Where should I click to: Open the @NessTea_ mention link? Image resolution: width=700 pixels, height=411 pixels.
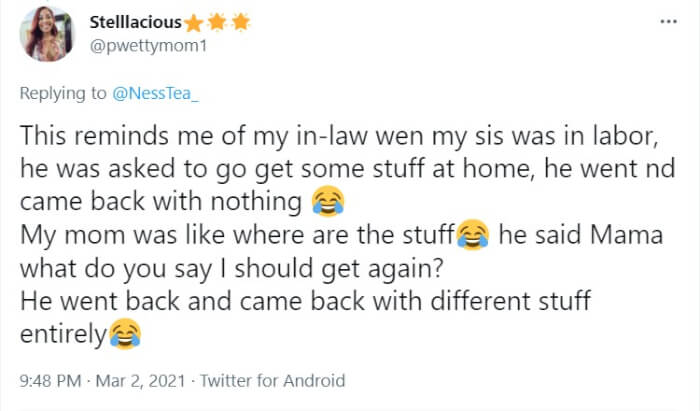click(x=150, y=94)
